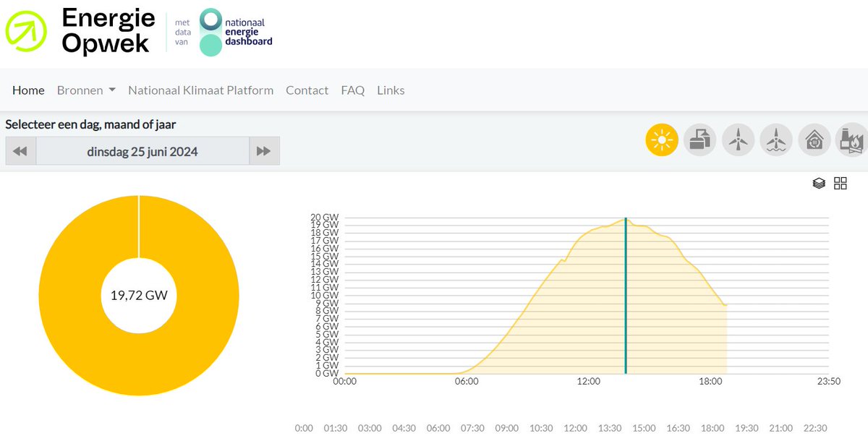The height and width of the screenshot is (446, 868).
Task: Open the Nationaal Energie Dashboard logo
Action: pos(236,33)
